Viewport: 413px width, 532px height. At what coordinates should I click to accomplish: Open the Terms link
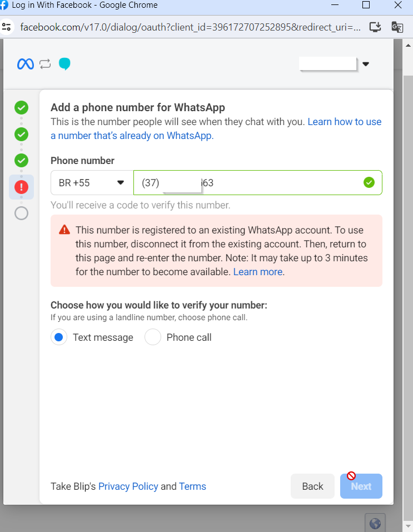coord(192,486)
